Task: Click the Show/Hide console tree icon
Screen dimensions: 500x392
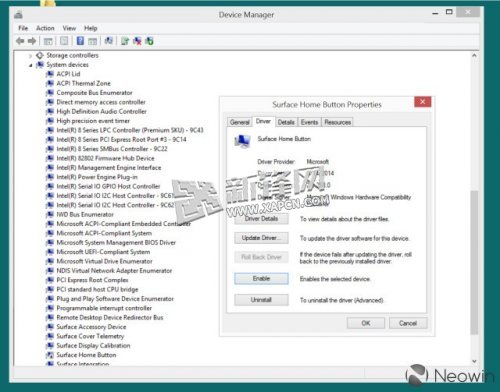Action: tap(48, 41)
